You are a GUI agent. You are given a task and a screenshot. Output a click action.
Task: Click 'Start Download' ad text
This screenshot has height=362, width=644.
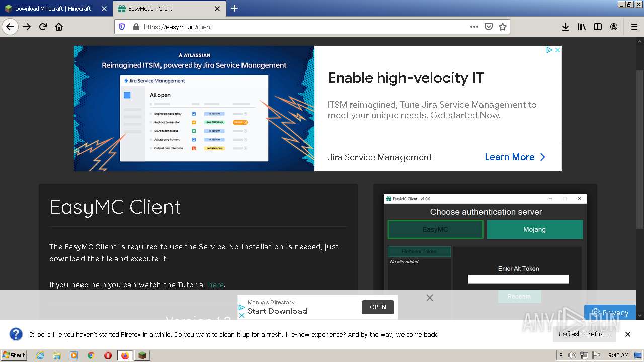pos(277,311)
